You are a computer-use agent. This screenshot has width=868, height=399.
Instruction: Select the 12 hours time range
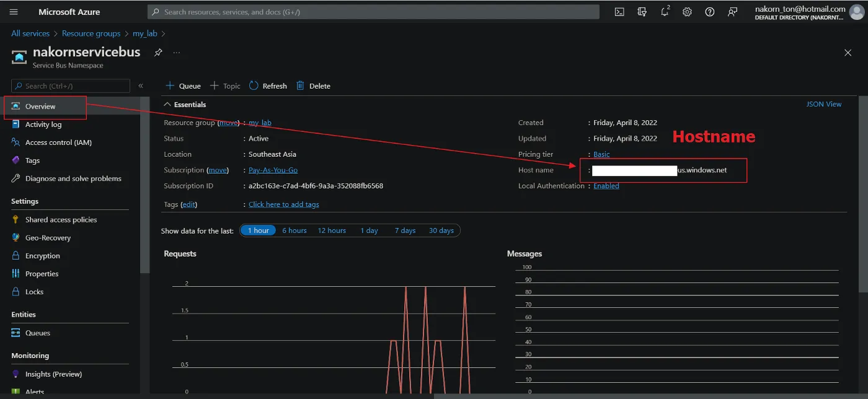tap(332, 230)
